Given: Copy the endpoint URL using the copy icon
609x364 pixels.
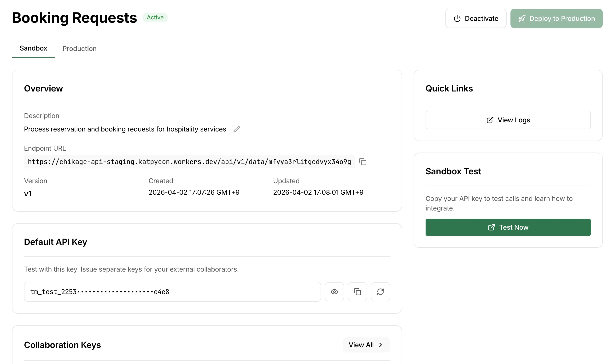Looking at the screenshot, I should coord(363,162).
